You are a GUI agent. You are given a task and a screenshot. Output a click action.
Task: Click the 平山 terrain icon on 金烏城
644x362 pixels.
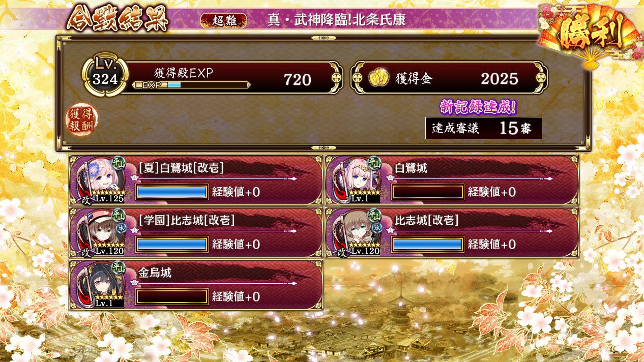click(118, 267)
